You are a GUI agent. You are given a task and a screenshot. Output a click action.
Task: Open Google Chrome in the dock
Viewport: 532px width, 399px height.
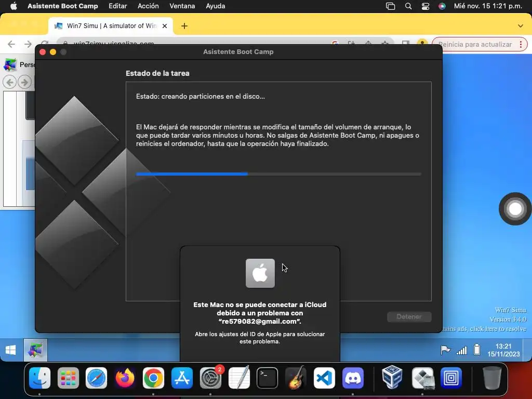pos(153,378)
